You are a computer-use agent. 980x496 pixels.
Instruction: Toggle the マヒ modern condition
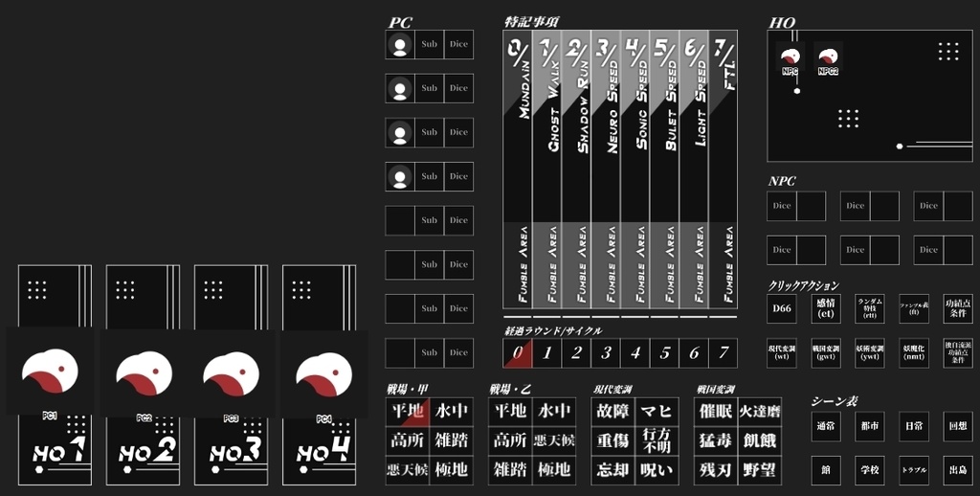click(x=657, y=412)
